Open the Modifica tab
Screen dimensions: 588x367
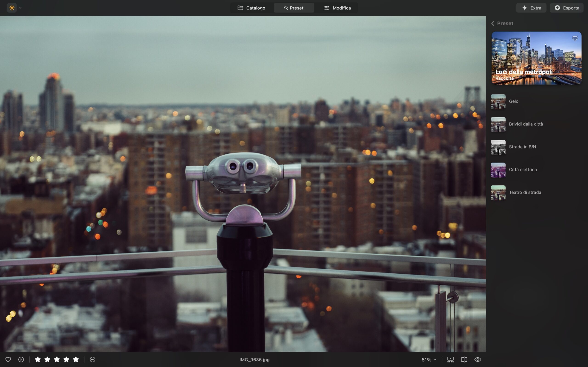[338, 8]
